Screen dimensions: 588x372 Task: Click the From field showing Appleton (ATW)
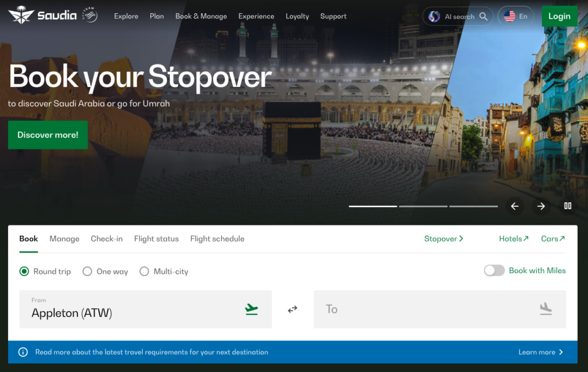click(x=145, y=309)
